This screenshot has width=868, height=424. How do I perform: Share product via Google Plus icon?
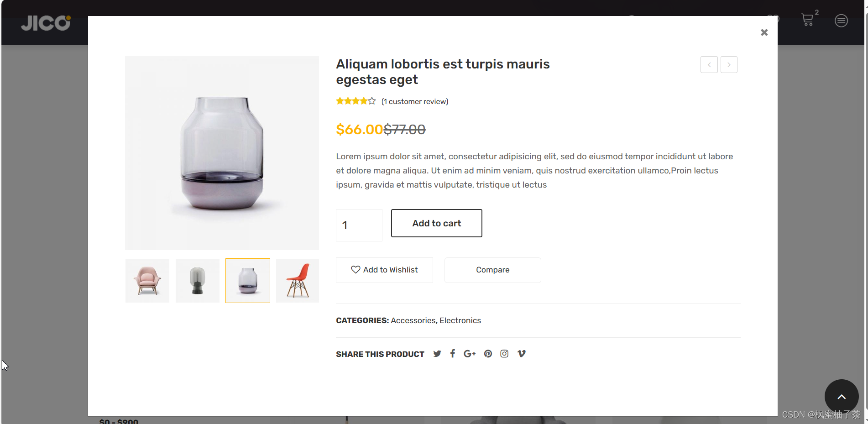pos(470,354)
